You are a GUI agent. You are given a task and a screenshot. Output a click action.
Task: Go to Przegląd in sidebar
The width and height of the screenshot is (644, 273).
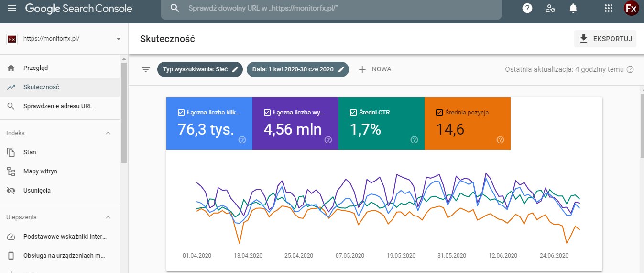(x=35, y=68)
